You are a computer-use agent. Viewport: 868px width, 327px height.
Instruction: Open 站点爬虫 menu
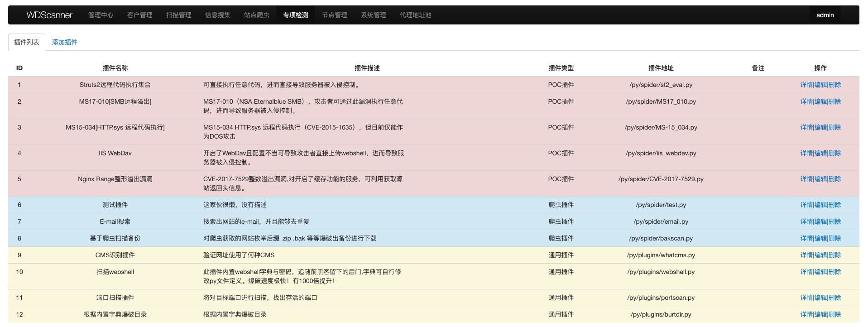256,15
